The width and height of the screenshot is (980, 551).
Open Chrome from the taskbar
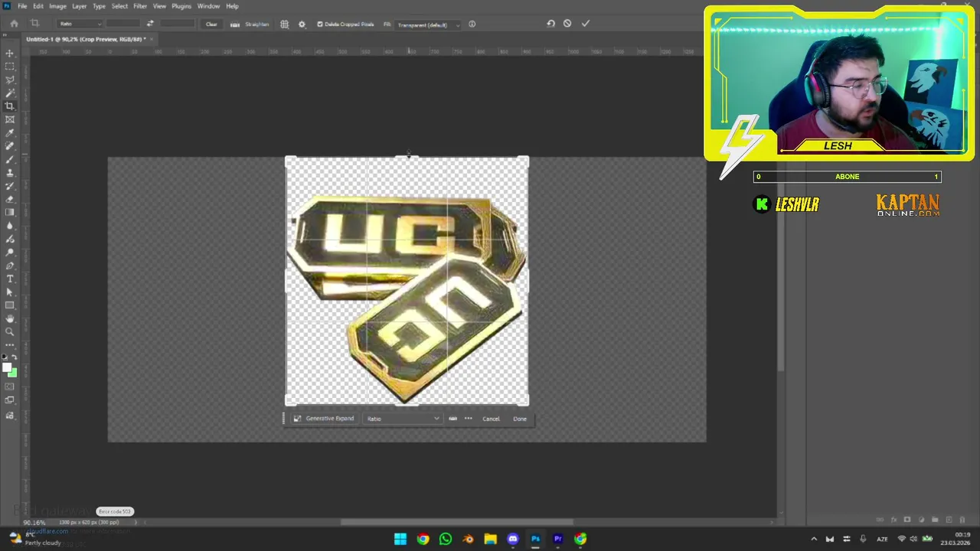(423, 539)
